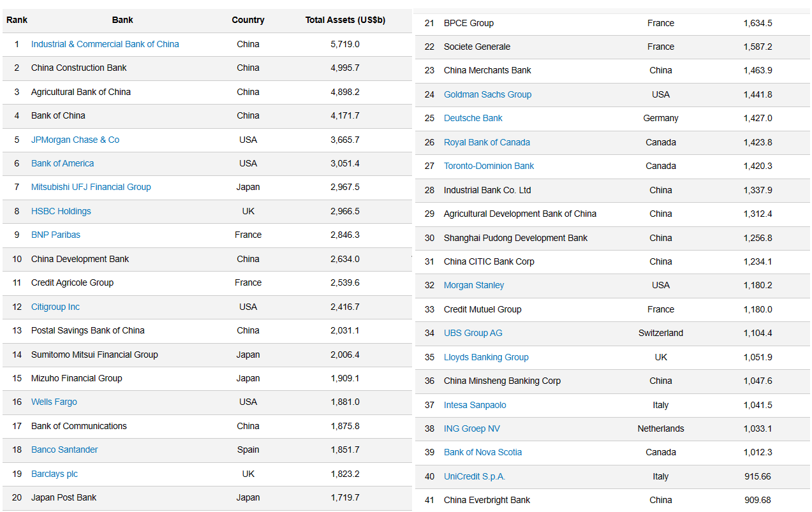Click the BNP Paribas link
Image resolution: width=812 pixels, height=512 pixels.
tap(55, 235)
